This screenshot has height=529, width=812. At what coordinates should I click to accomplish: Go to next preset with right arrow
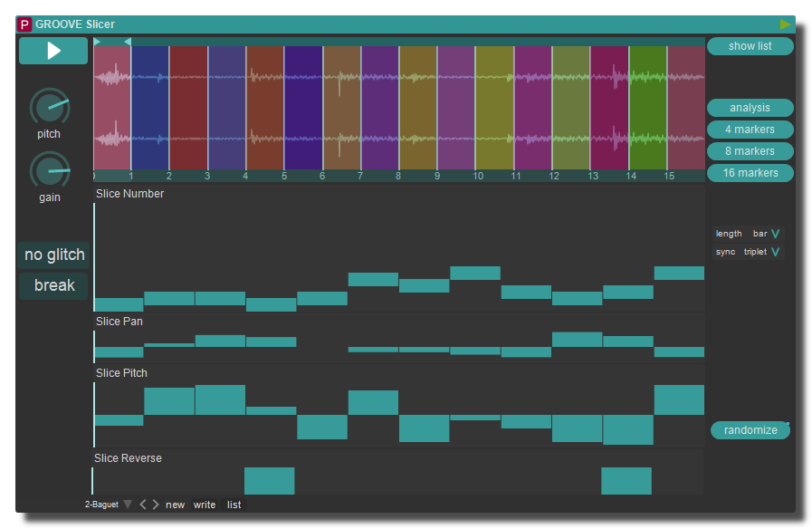click(156, 505)
